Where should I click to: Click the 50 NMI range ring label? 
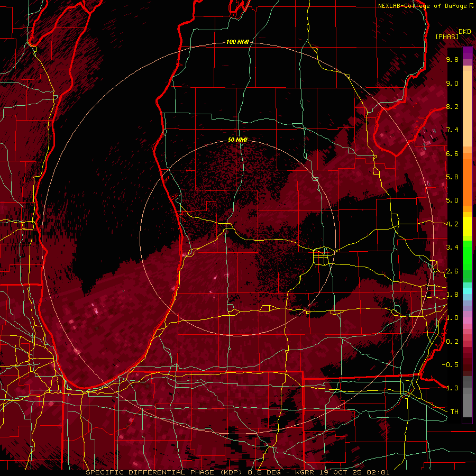coord(237,140)
